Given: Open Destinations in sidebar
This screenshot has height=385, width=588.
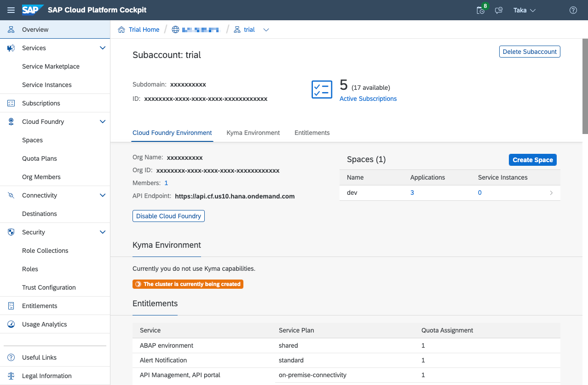Looking at the screenshot, I should click(40, 214).
